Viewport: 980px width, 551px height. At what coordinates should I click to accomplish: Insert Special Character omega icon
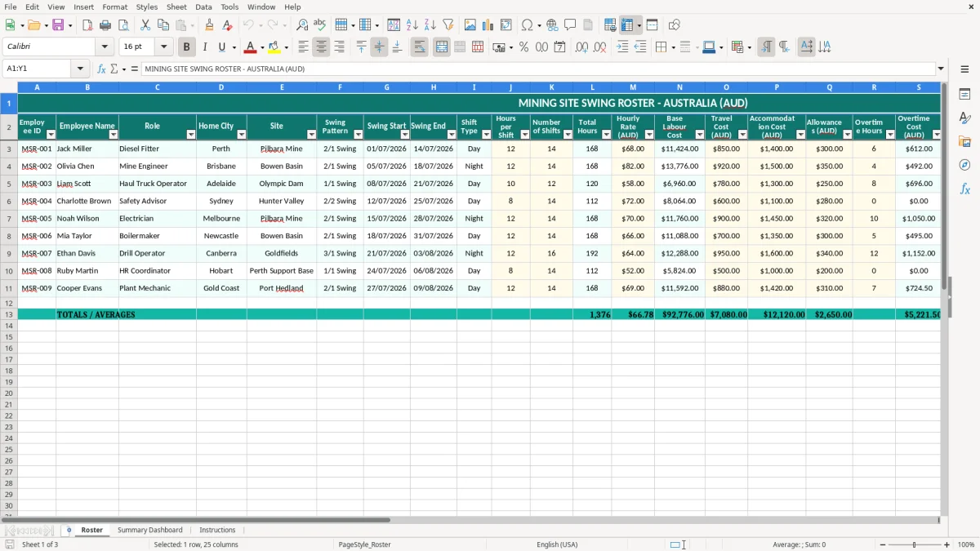528,25
